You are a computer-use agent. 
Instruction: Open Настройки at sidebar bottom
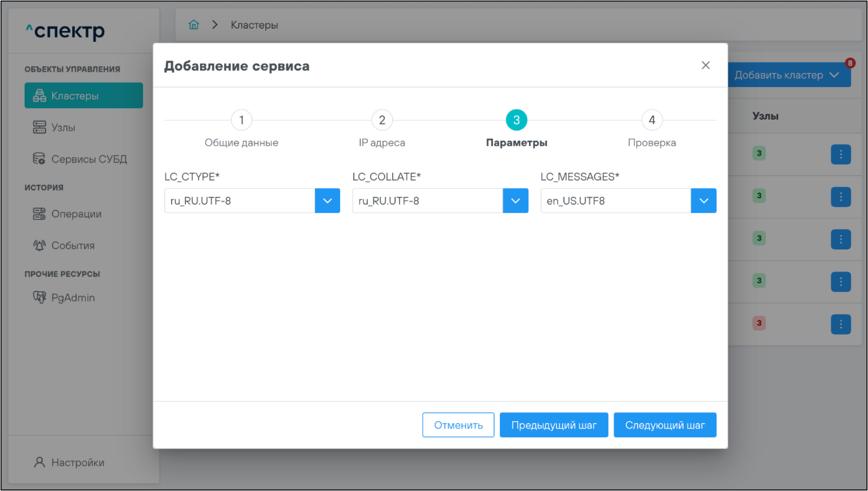(78, 462)
